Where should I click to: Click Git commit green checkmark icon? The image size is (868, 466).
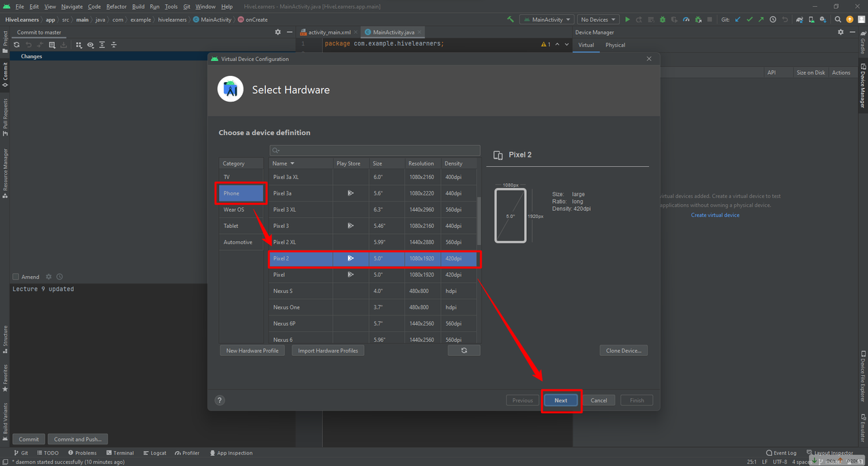749,20
